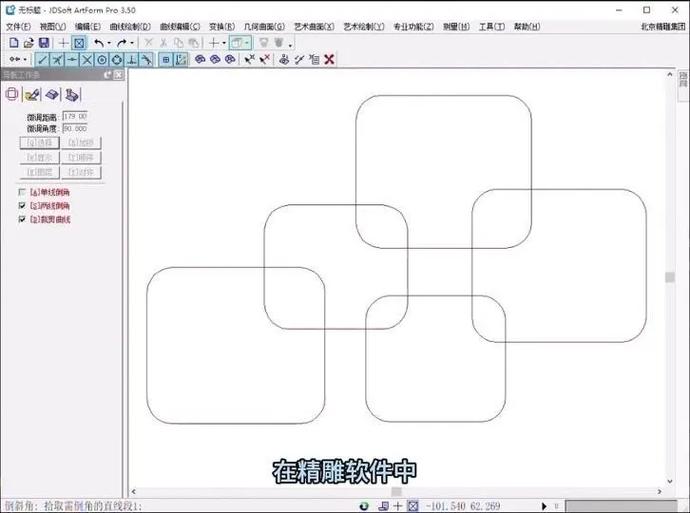Select the intersection snap X icon
Image resolution: width=690 pixels, height=513 pixels.
pos(87,59)
